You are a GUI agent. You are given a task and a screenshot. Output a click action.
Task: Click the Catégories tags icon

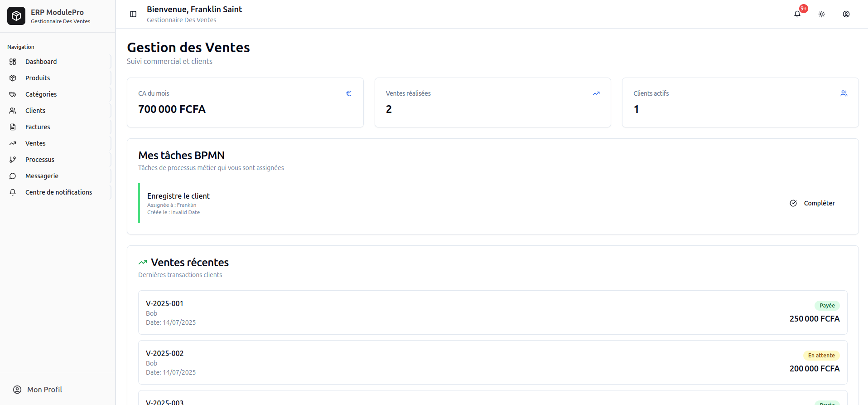(x=13, y=94)
